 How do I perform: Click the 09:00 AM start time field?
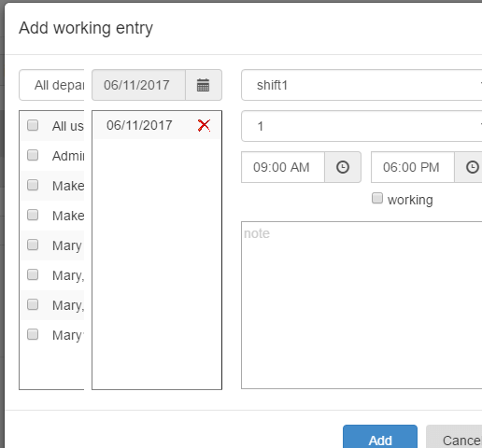point(283,167)
